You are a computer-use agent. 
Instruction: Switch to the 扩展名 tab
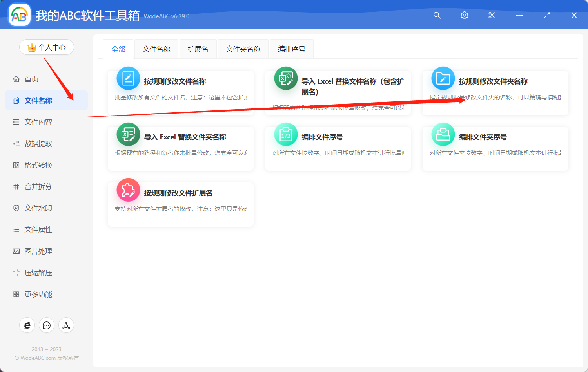click(198, 49)
